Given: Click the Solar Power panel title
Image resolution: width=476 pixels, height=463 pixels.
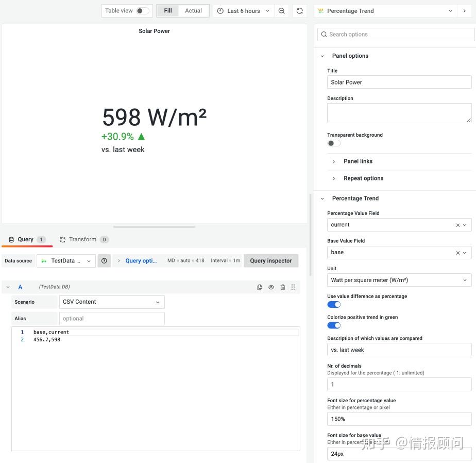Looking at the screenshot, I should click(x=154, y=31).
